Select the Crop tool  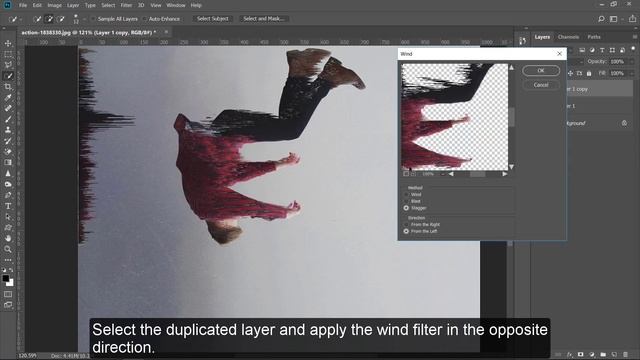8,87
